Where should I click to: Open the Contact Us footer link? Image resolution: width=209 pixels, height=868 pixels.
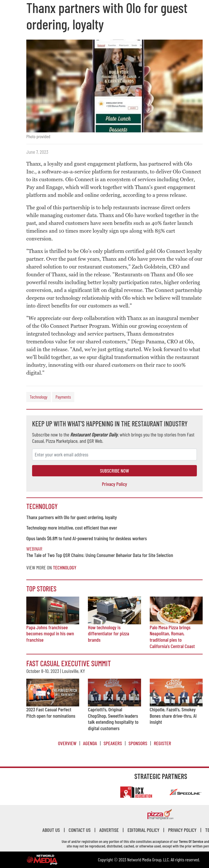(x=79, y=830)
